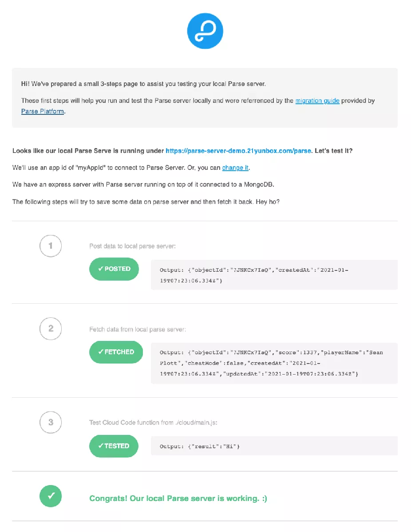Click the step 3 circle icon

[51, 422]
